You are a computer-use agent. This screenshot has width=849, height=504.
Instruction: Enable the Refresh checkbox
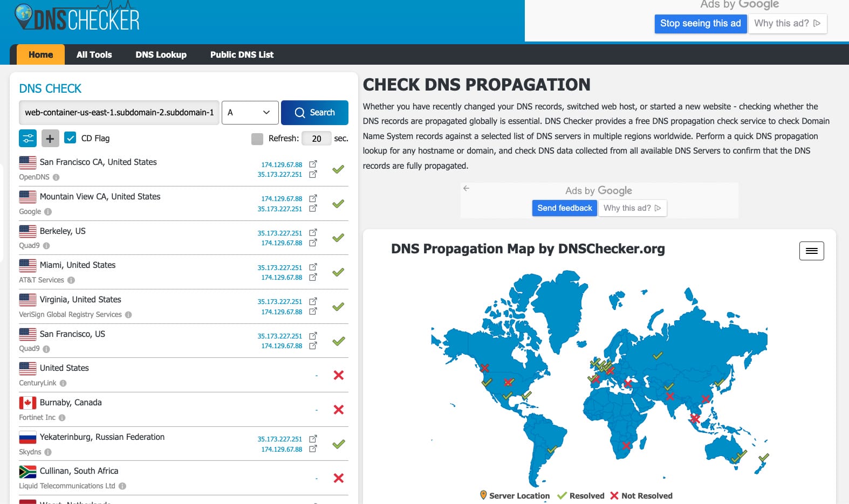pos(257,139)
